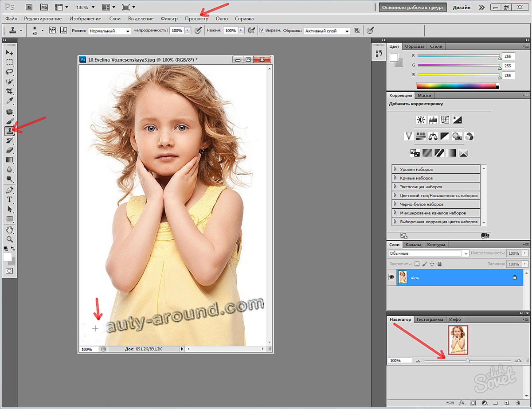Hide the Фон layer with eye icon
532x409 pixels.
[392, 277]
